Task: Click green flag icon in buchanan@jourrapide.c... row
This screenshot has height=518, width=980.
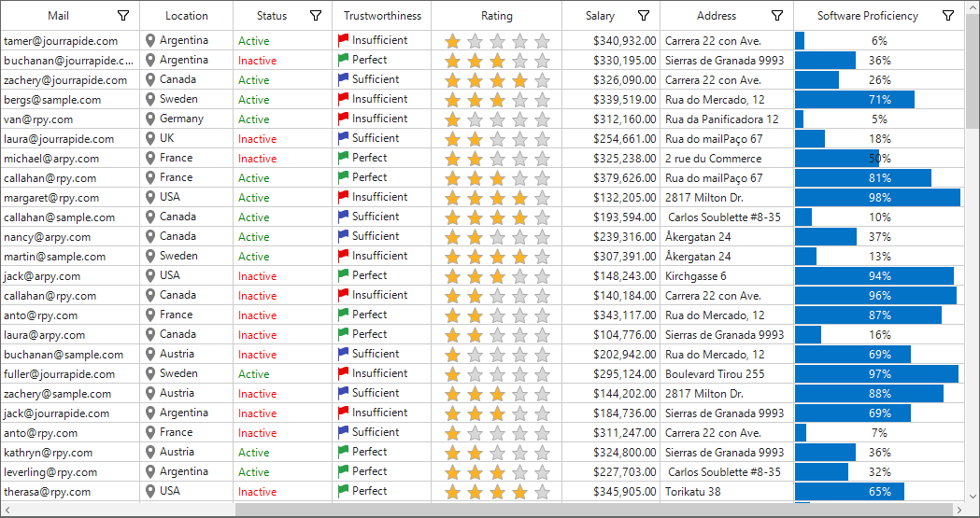Action: [343, 60]
